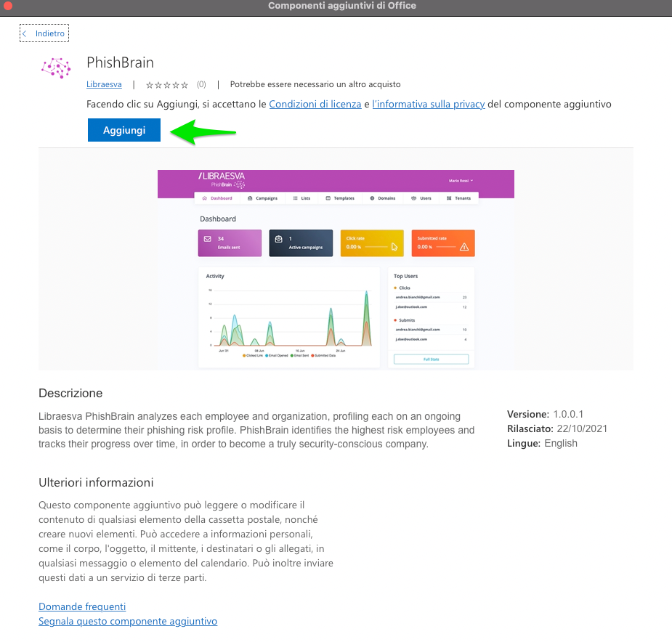Click the Rilasciato 22/10/2021 text

(557, 428)
